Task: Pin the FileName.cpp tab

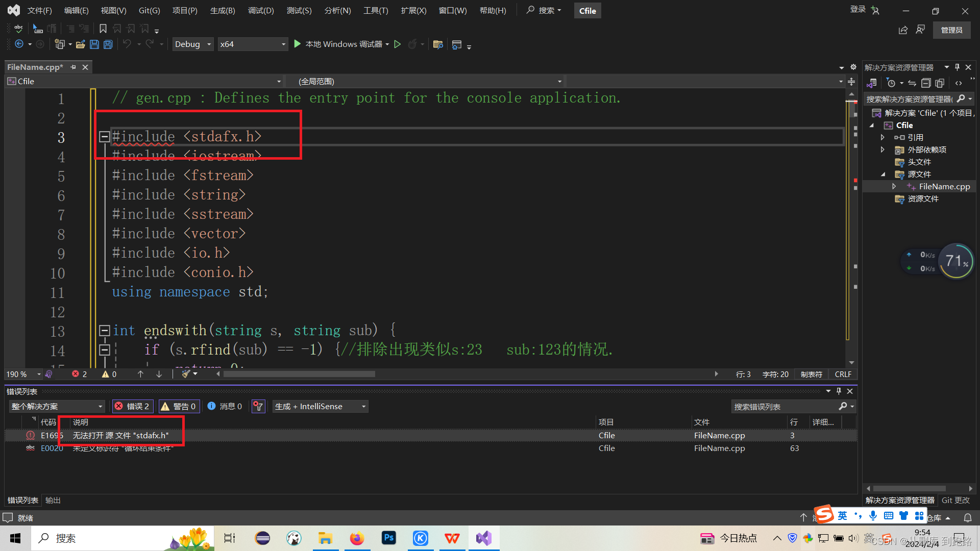Action: click(73, 67)
